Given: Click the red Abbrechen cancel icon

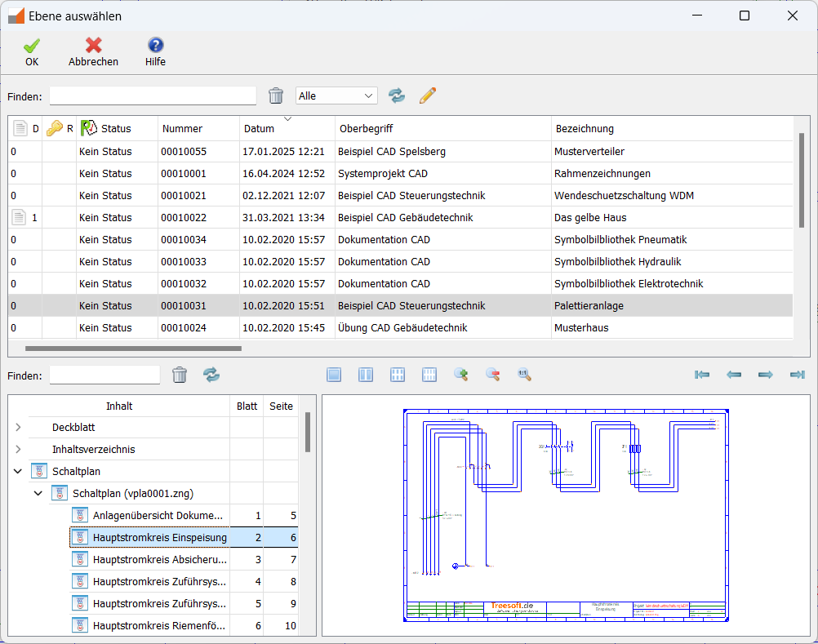Looking at the screenshot, I should (93, 47).
